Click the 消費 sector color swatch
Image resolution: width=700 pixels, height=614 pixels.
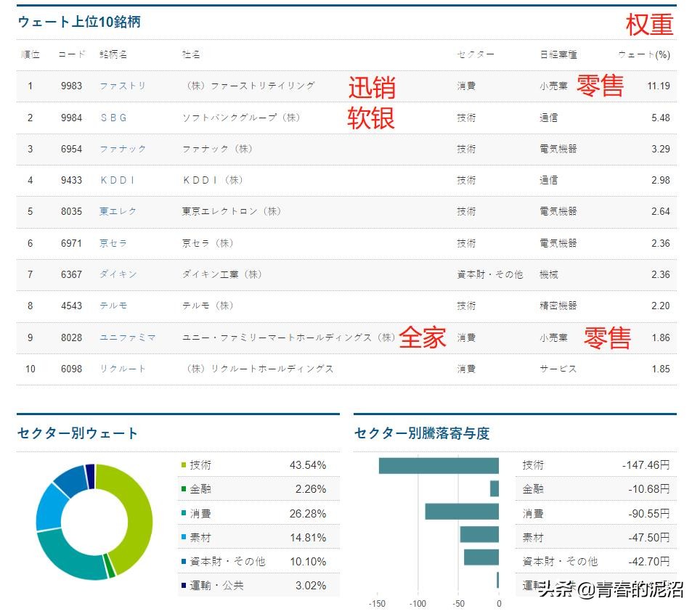[182, 513]
